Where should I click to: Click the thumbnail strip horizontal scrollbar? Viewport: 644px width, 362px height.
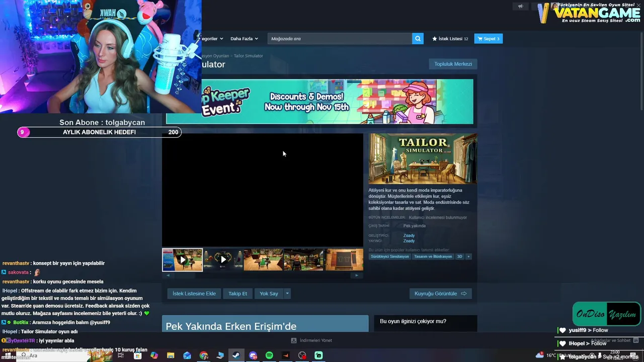pyautogui.click(x=262, y=276)
